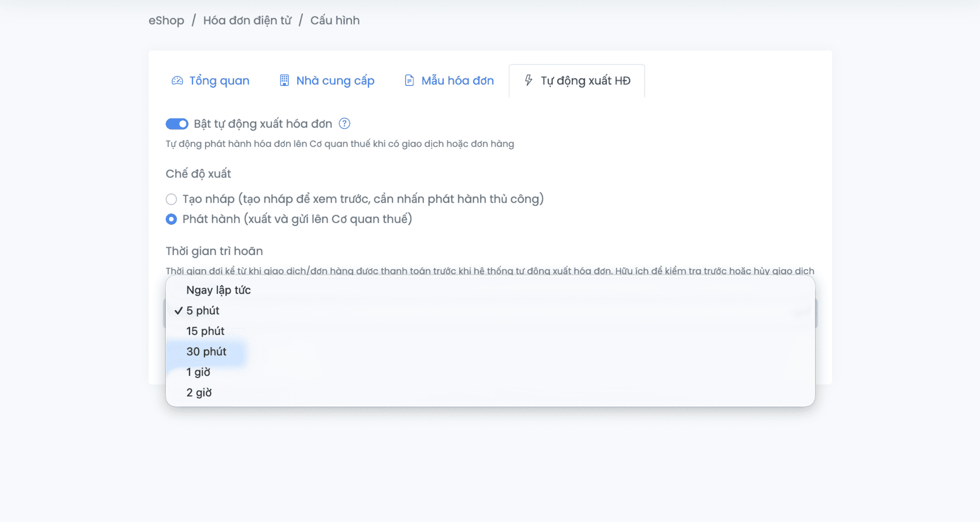
Task: Open the help question mark tooltip icon
Action: pyautogui.click(x=345, y=124)
